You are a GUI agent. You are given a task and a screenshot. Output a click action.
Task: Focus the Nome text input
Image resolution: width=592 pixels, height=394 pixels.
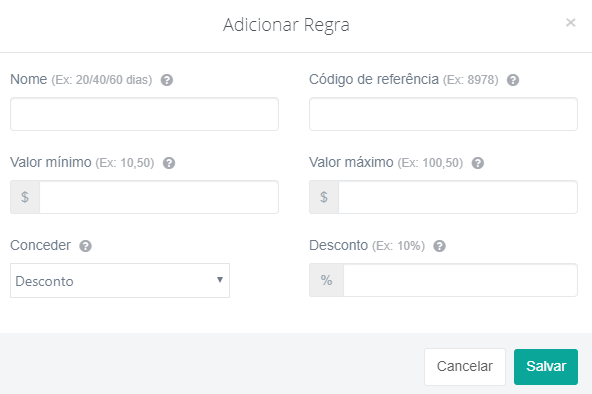tap(144, 114)
